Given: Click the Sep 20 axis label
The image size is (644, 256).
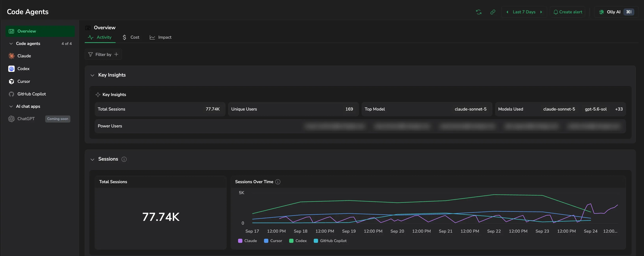Looking at the screenshot, I should coord(397,231).
